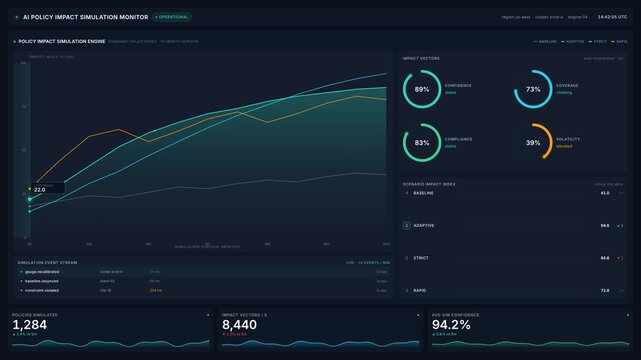Click the COVERAGE gauge label
Screen dimensions: 641x360
tap(567, 85)
